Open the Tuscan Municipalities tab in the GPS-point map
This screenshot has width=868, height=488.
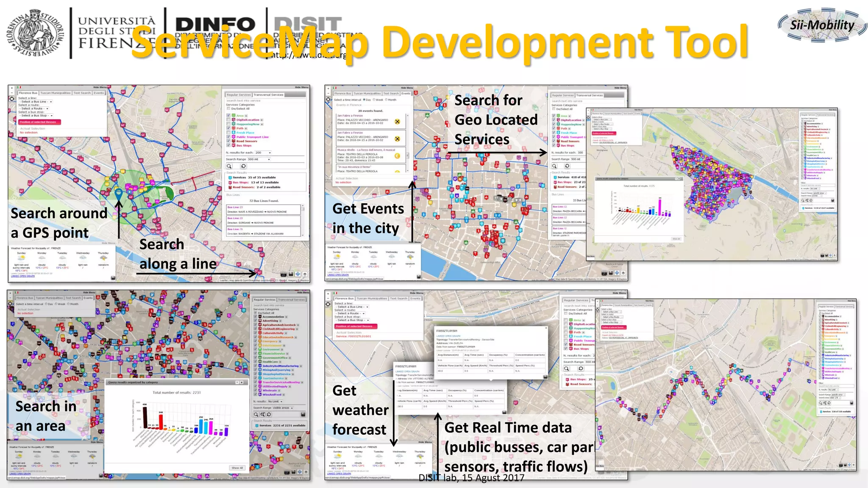tap(56, 93)
